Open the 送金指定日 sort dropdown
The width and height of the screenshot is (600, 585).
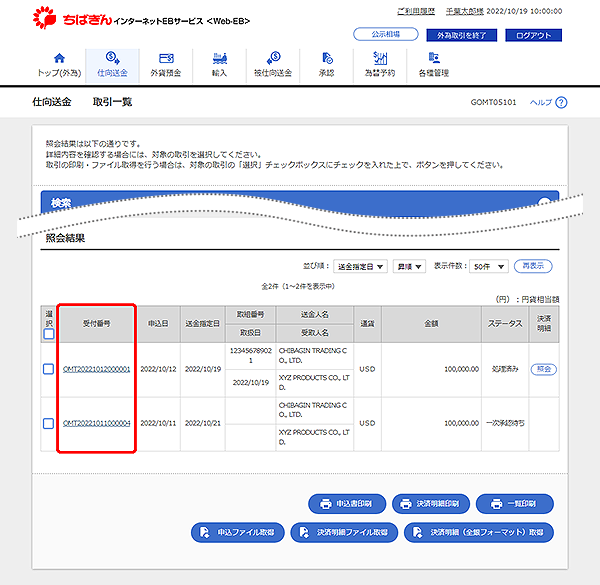point(360,267)
